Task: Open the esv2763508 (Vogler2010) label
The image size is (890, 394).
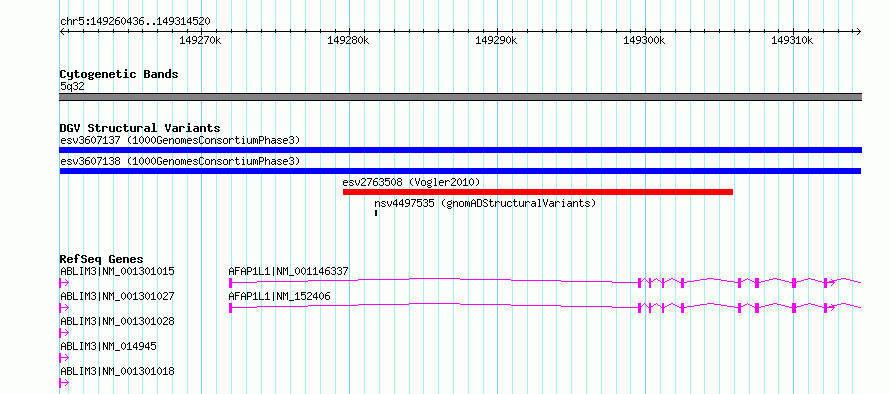Action: (x=412, y=182)
